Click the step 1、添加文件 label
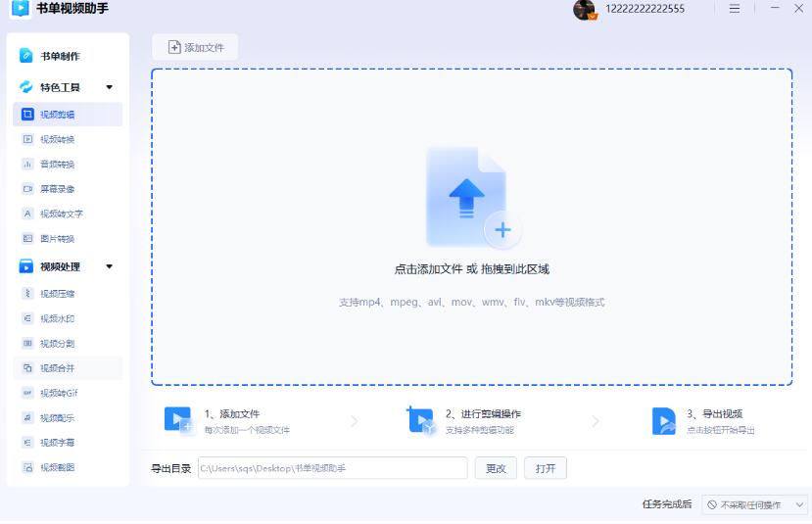 (232, 413)
